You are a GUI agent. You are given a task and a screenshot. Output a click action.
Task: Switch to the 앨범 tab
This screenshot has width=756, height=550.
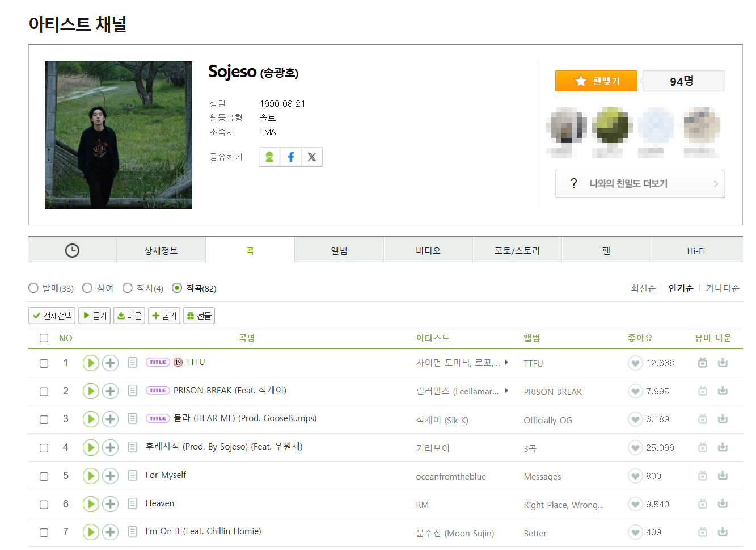[x=339, y=250]
